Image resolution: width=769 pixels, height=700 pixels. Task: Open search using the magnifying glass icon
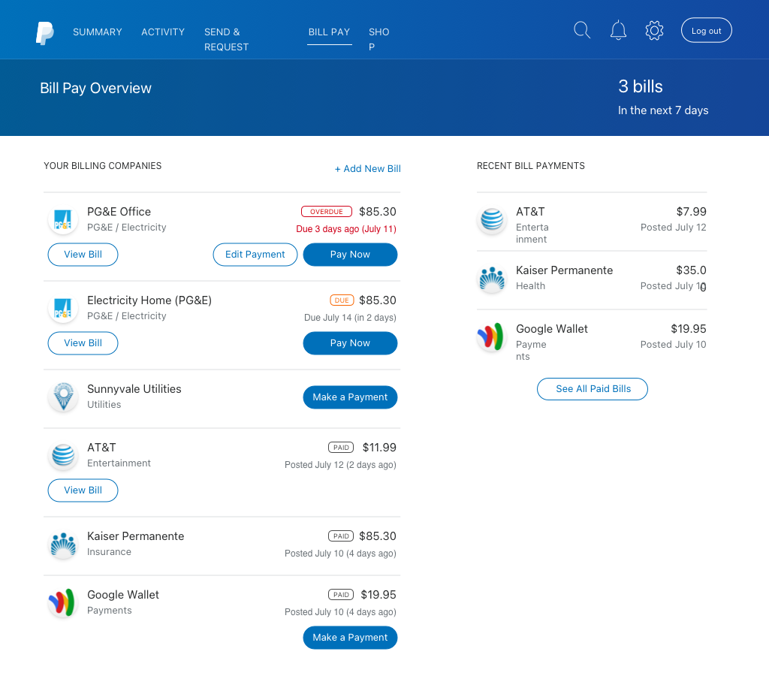582,30
